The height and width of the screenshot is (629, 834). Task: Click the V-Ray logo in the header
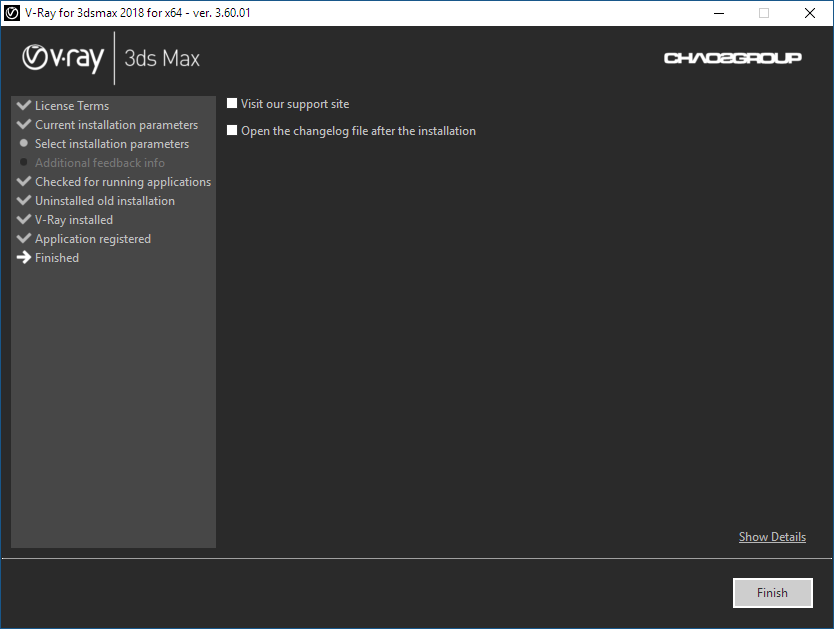pyautogui.click(x=63, y=58)
